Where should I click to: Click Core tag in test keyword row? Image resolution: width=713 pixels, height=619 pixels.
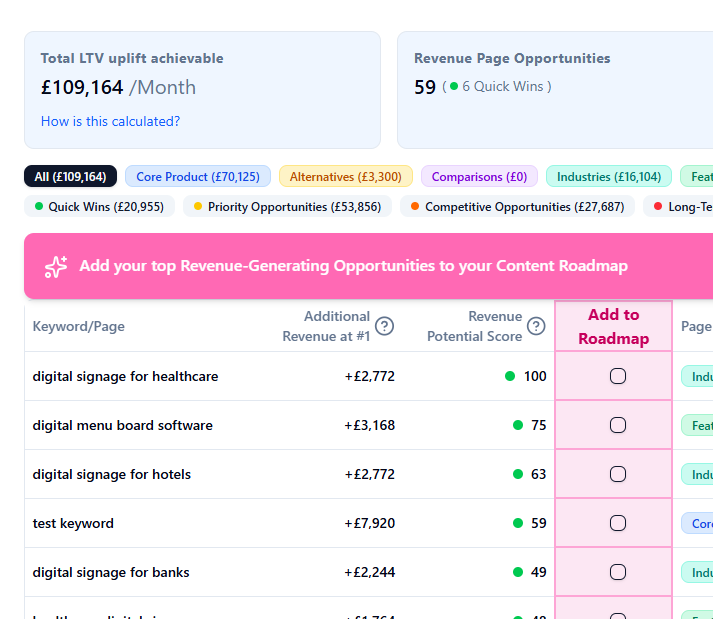pos(697,523)
